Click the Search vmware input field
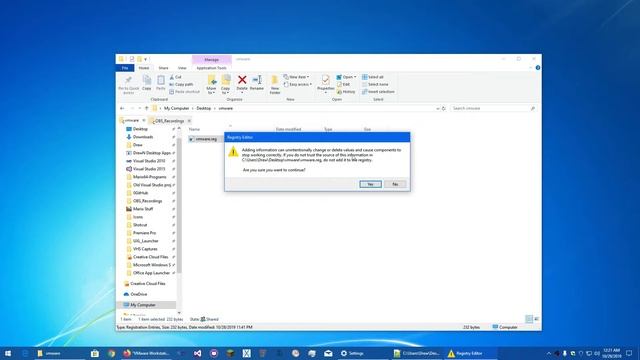The width and height of the screenshot is (640, 360). [x=493, y=108]
